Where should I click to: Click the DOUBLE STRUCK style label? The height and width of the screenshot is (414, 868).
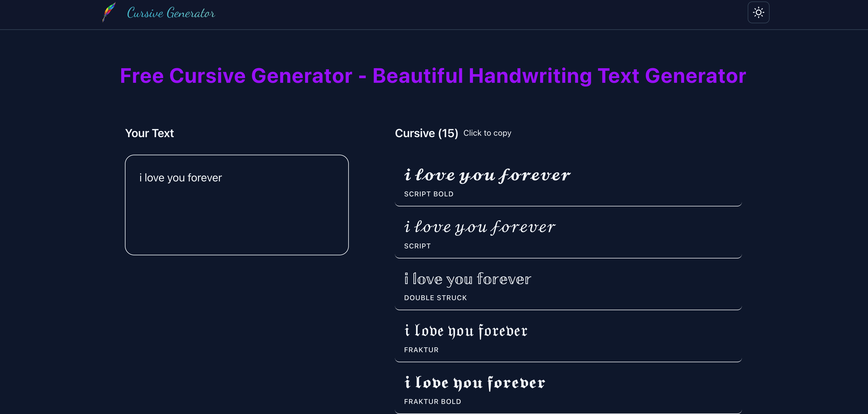pos(435,298)
